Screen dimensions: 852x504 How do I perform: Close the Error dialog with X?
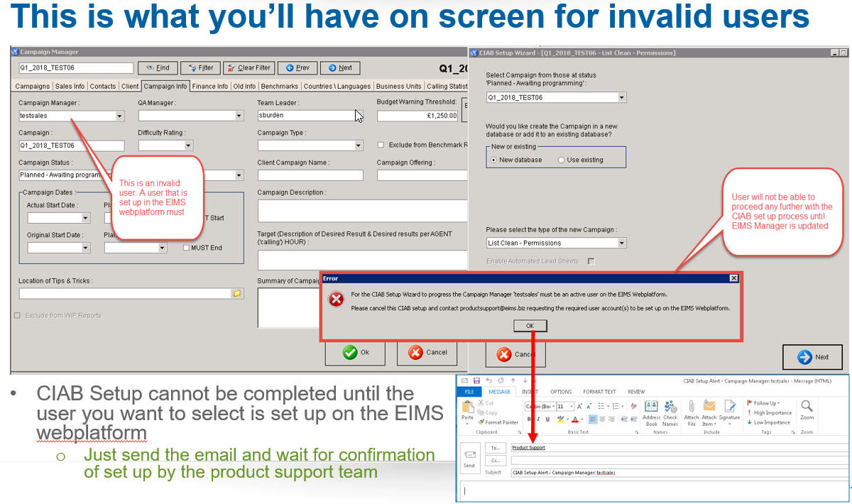(x=733, y=278)
